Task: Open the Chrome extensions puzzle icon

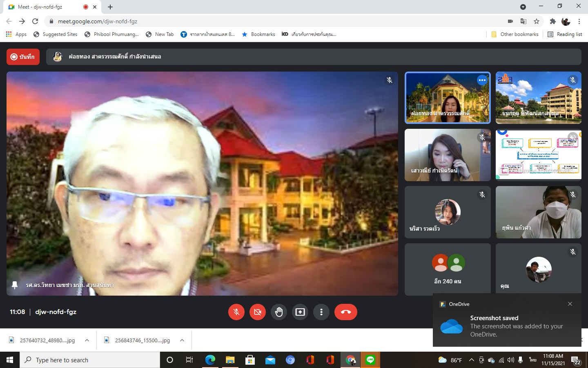Action: [552, 21]
